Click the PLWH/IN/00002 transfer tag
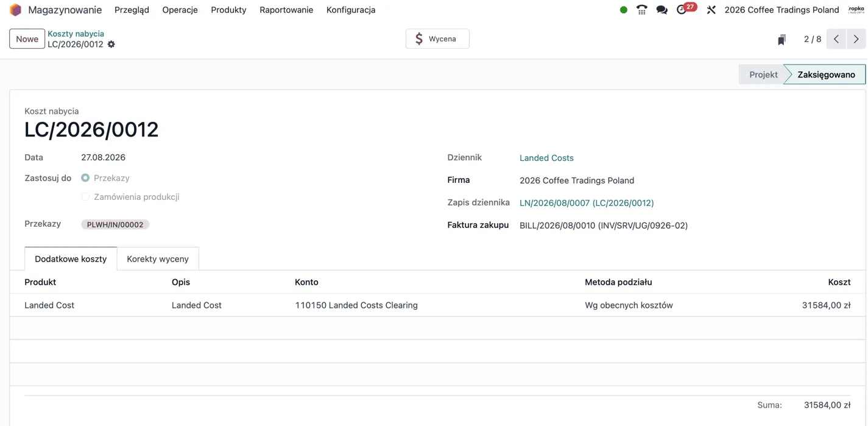This screenshot has width=868, height=426. (115, 224)
